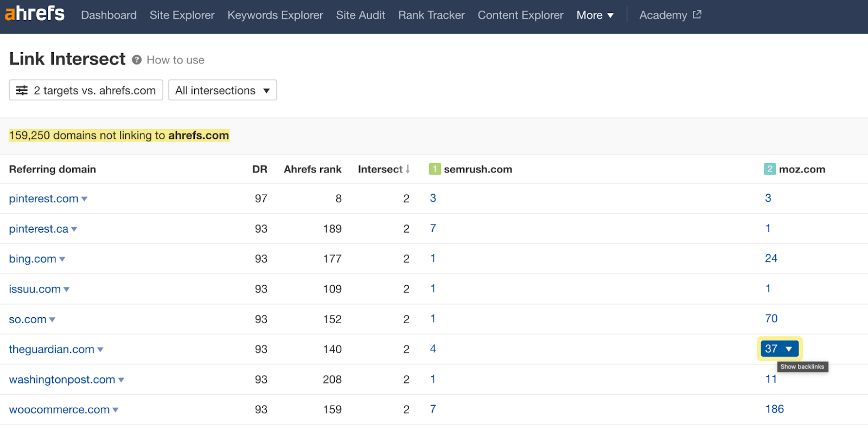Click the How to use link
The image size is (868, 430).
175,60
